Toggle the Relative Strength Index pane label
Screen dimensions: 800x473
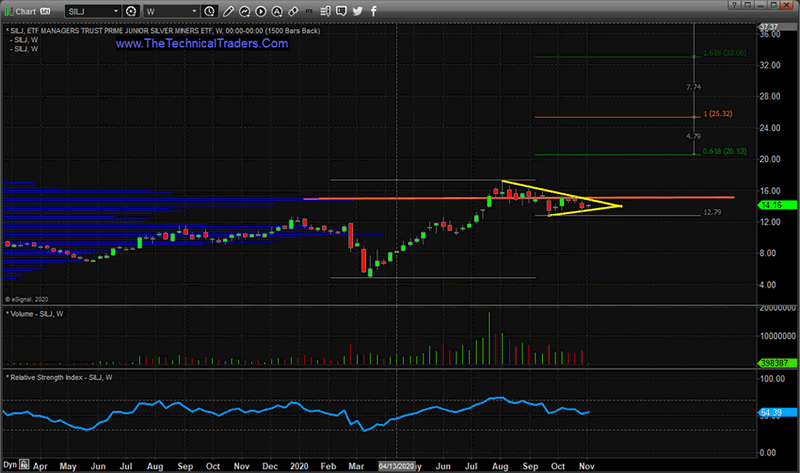click(60, 377)
